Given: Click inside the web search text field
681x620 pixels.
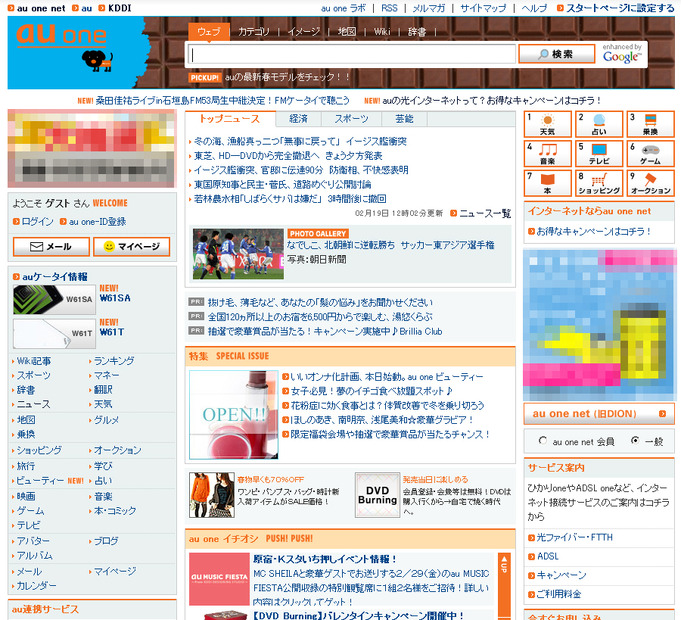Looking at the screenshot, I should [x=351, y=54].
